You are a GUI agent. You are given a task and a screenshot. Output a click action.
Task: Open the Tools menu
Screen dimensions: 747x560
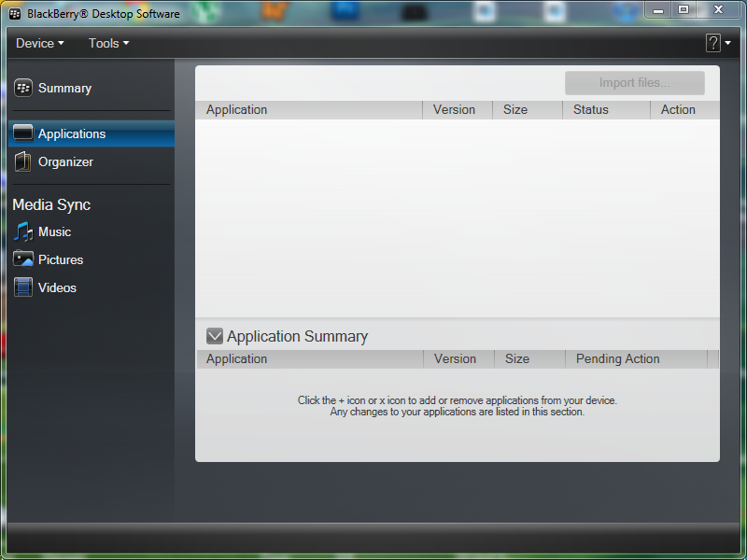tap(108, 43)
